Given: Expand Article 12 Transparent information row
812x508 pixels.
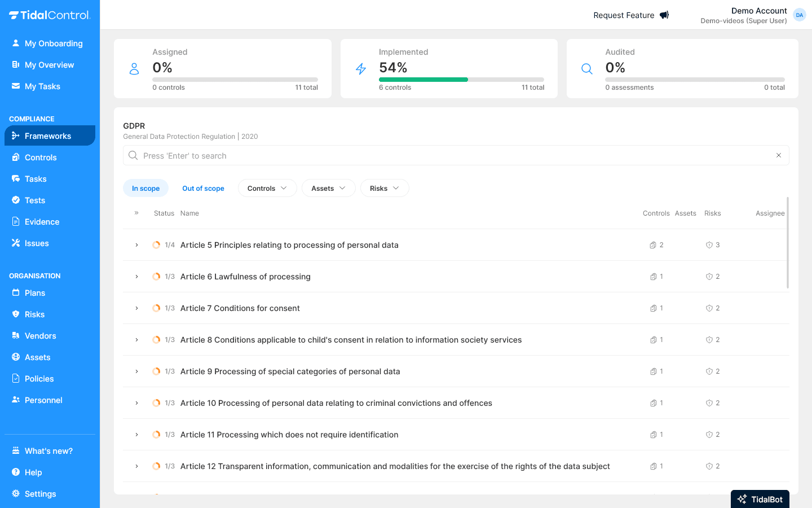Looking at the screenshot, I should click(x=136, y=466).
